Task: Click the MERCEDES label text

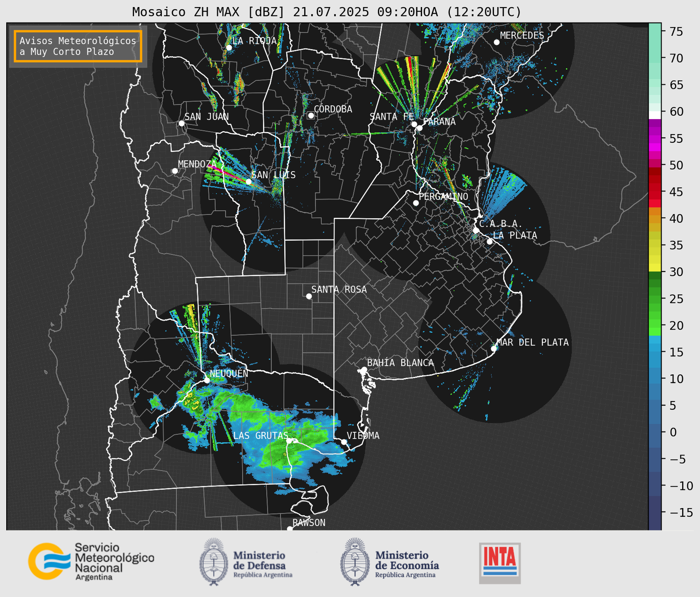Action: point(522,36)
